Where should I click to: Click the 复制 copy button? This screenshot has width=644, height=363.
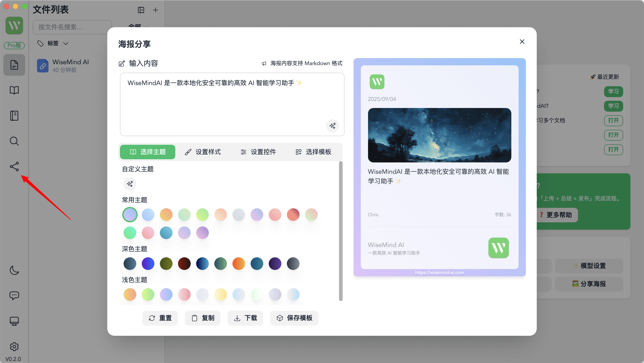click(203, 318)
